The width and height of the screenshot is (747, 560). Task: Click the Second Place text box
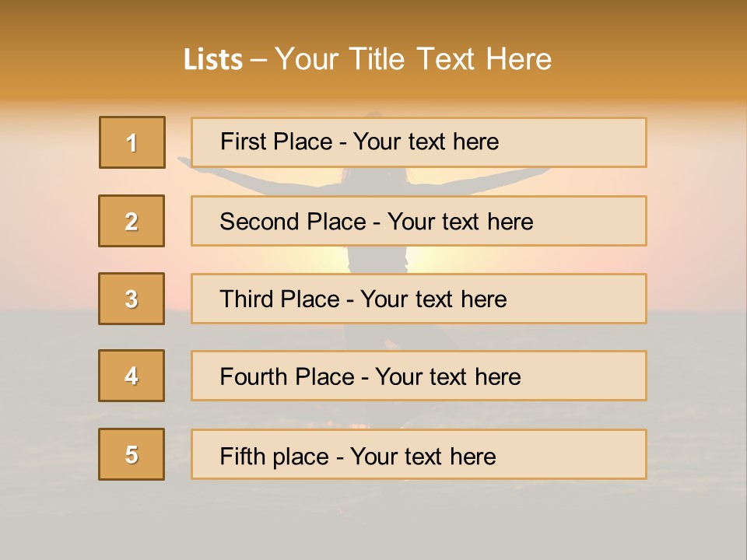419,221
